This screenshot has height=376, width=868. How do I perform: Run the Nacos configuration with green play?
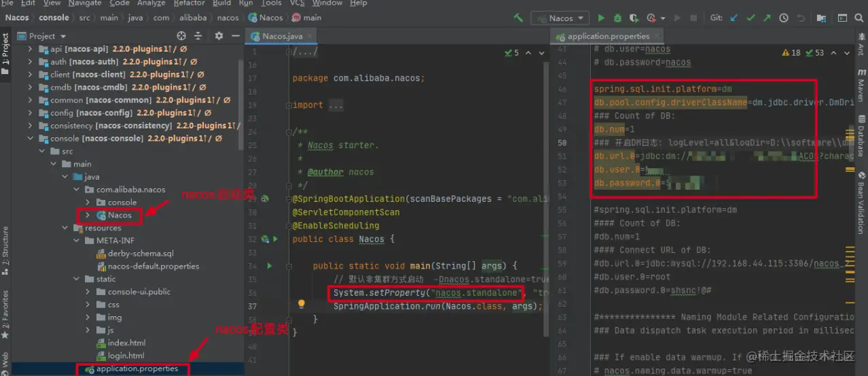tap(601, 18)
